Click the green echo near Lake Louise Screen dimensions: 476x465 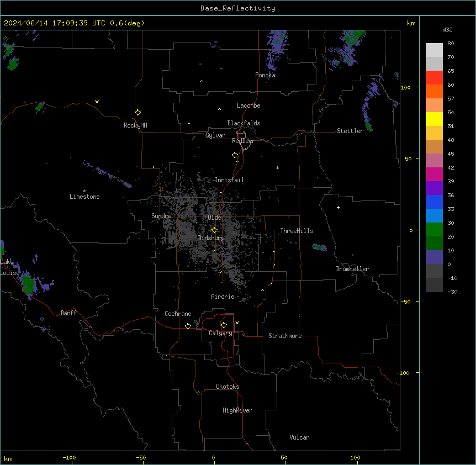28,284
